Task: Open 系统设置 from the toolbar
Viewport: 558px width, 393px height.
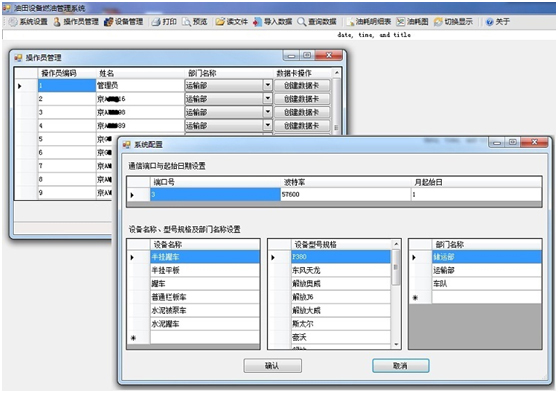Action: [x=28, y=22]
